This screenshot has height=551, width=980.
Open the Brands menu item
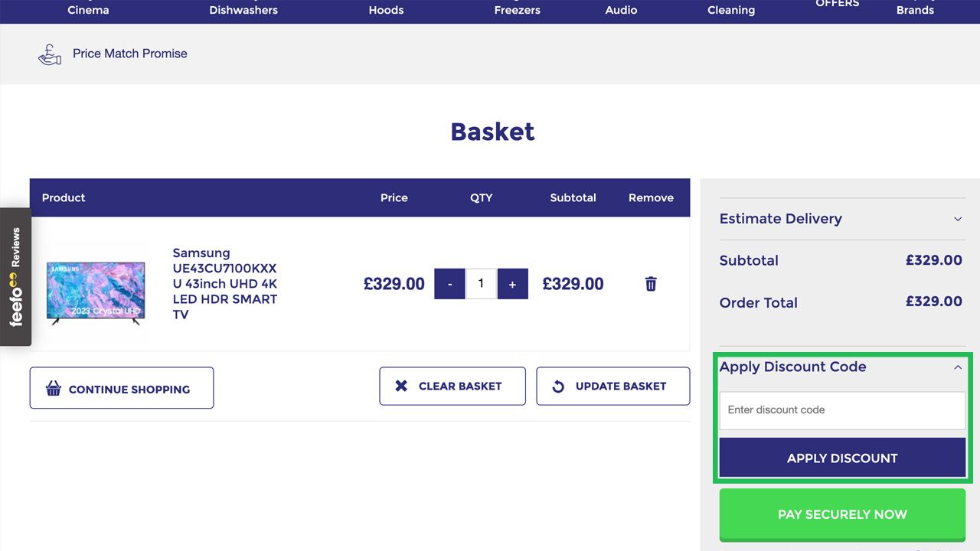[x=915, y=10]
